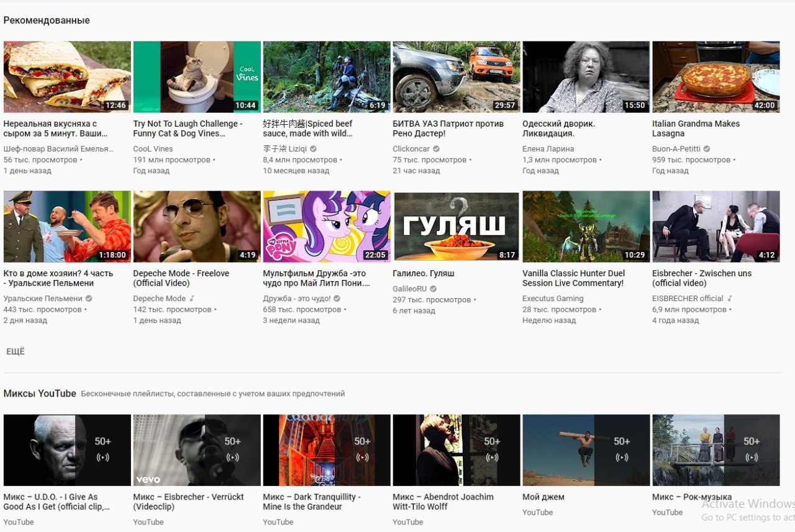Viewport: 795px width, 532px height.
Task: Open title 'Try Not To Laugh Challenge'
Action: (x=188, y=128)
